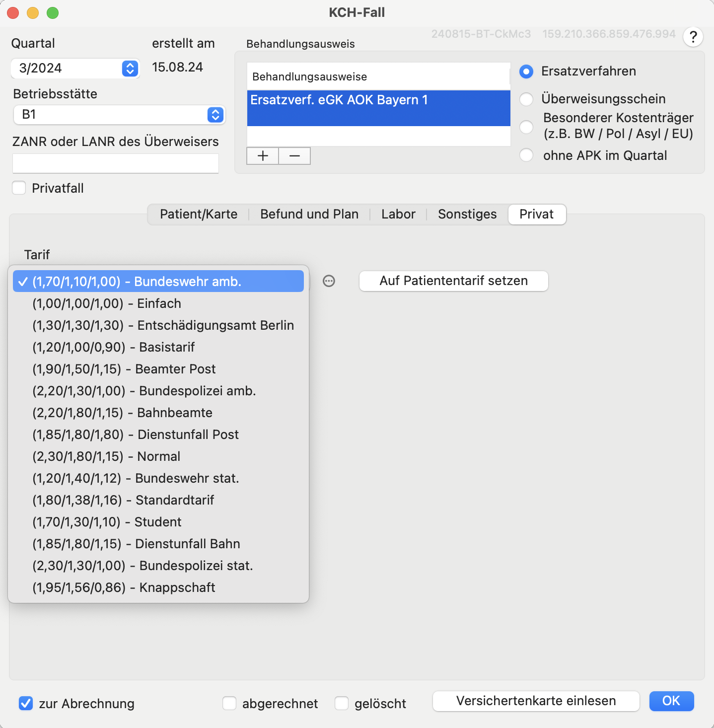Remove the Behandlungsausweis with the minus button
Screen dimensions: 714x728
click(x=294, y=156)
